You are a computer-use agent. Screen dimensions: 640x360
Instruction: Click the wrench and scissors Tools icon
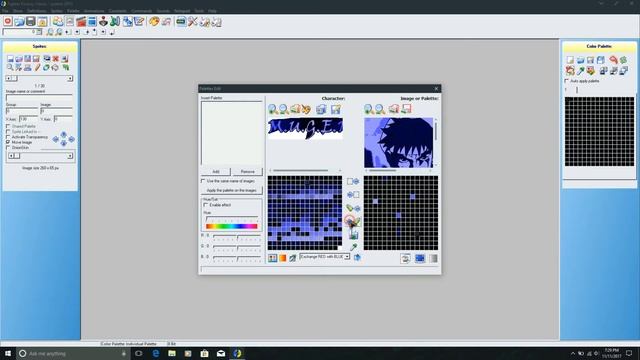pyautogui.click(x=193, y=22)
